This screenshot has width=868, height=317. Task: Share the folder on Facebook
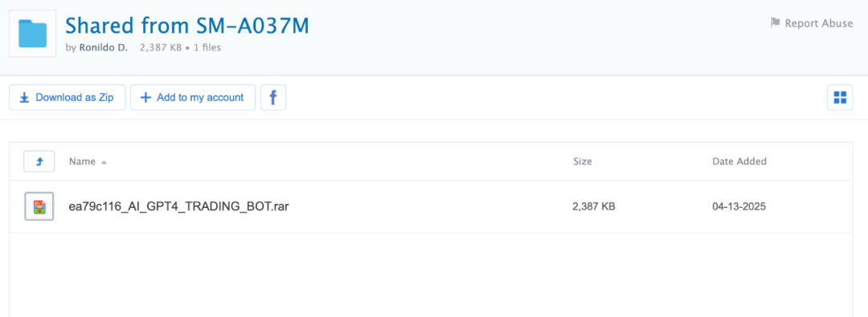click(273, 97)
